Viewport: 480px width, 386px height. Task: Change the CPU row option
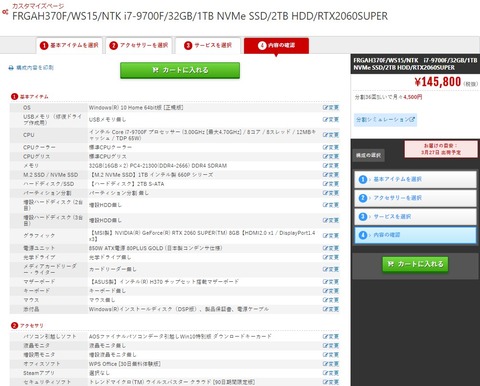coord(331,135)
